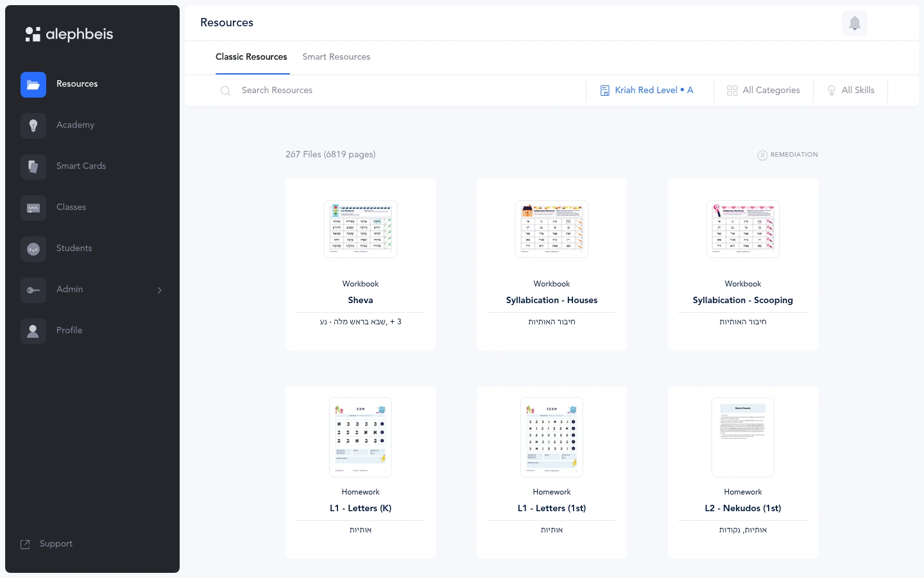Open the Sheva workbook thumbnail
924x578 pixels.
click(361, 229)
